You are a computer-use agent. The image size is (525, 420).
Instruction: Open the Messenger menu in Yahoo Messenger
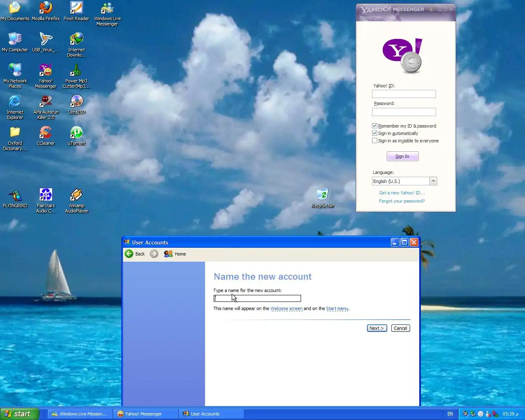[x=370, y=17]
